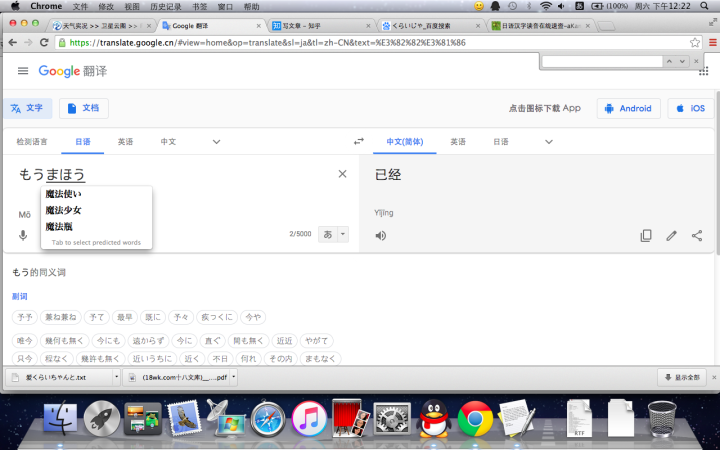
Task: Select 检测语言 as the source language
Action: click(32, 141)
